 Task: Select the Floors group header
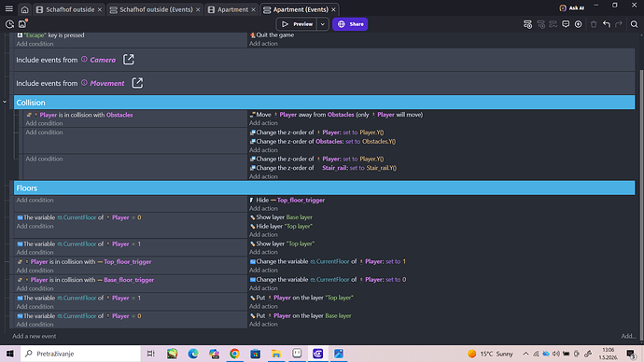(x=324, y=188)
